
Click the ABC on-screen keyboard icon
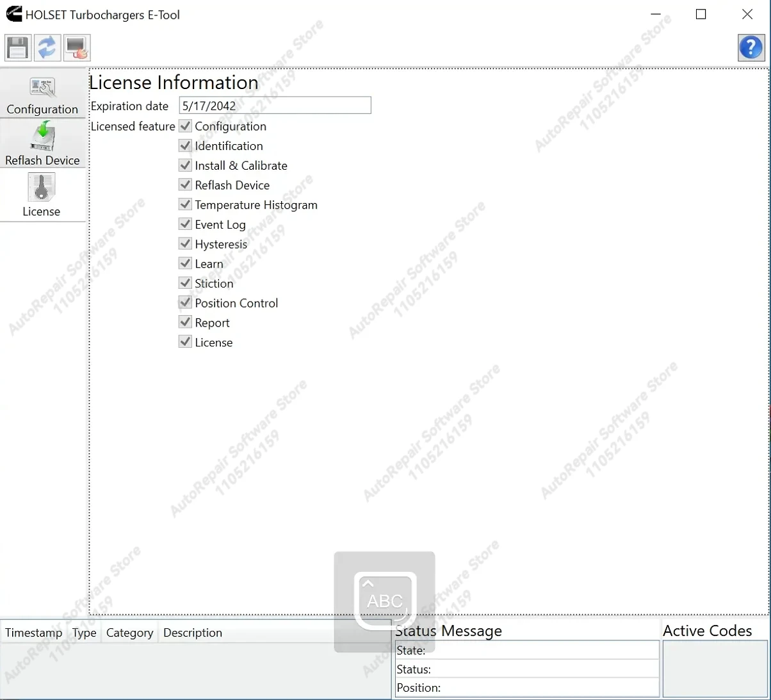click(384, 600)
